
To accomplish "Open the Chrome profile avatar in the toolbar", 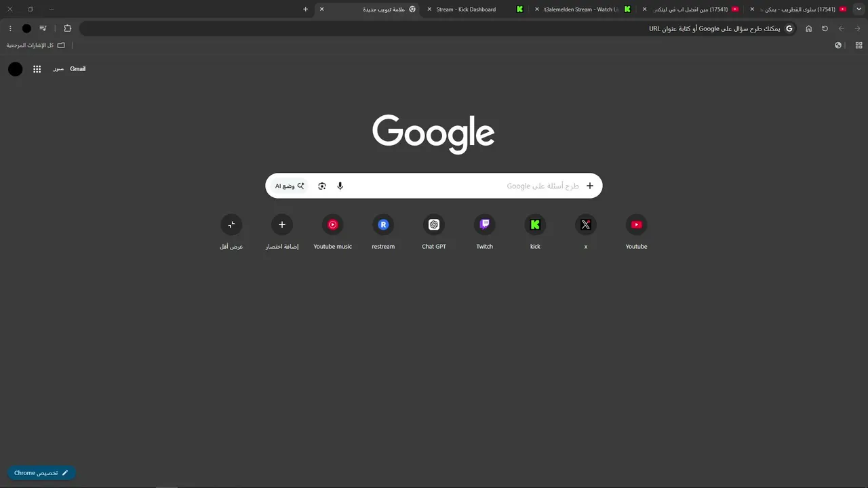I will tap(26, 28).
